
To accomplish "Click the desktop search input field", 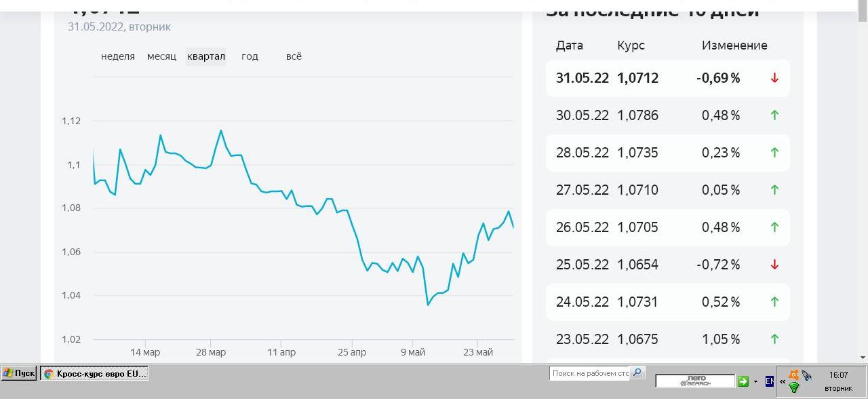I will point(589,373).
